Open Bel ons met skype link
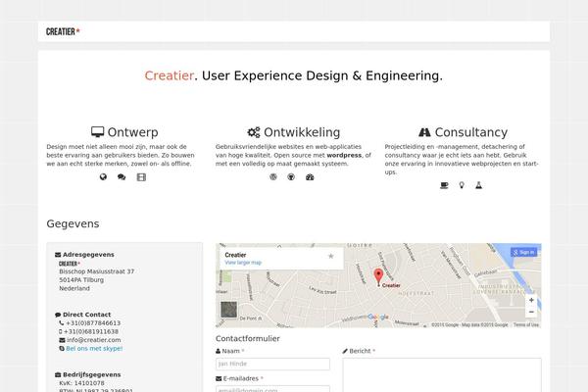The image size is (588, 392). coord(94,349)
